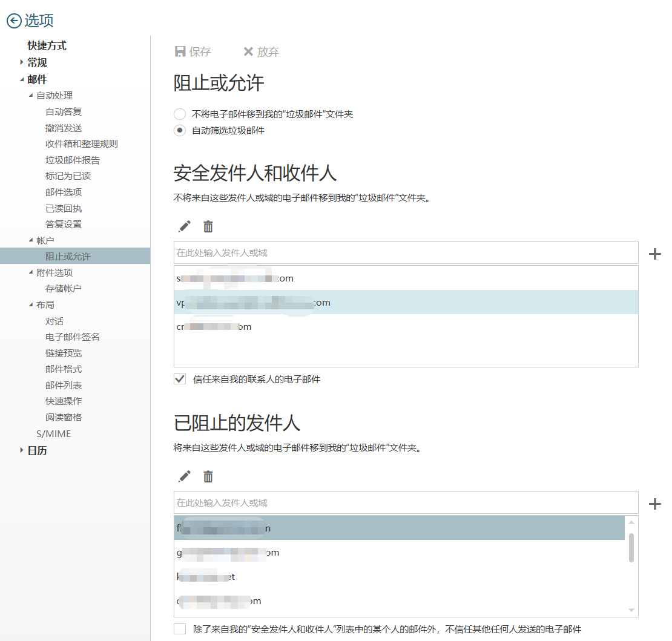Click the trash icon under 已阻止的发件人

tap(208, 476)
